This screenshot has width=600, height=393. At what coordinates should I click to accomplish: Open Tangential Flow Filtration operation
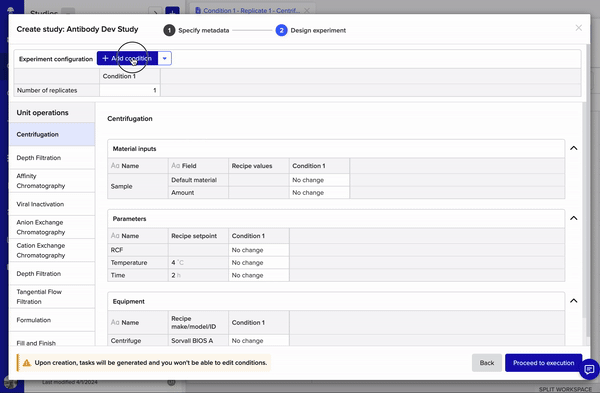52,297
